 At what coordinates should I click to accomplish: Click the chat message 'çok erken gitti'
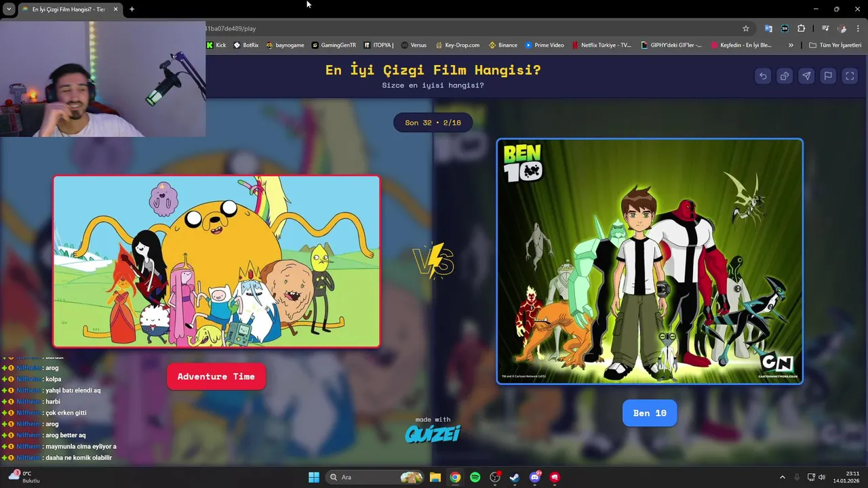coord(66,413)
